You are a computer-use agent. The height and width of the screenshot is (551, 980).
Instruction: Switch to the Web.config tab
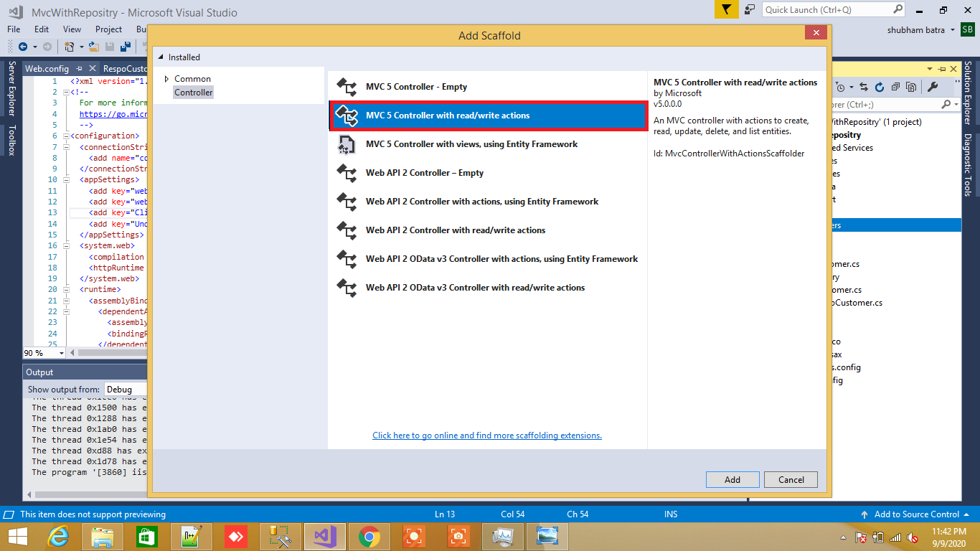tap(47, 69)
